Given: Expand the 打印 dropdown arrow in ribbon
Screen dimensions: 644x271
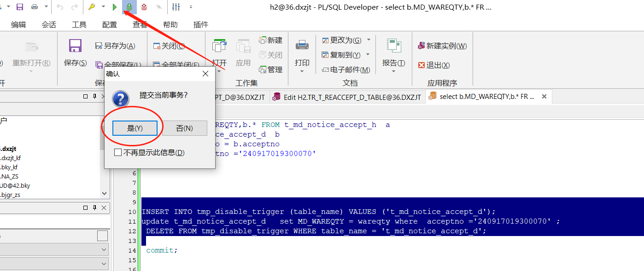Looking at the screenshot, I should [302, 71].
